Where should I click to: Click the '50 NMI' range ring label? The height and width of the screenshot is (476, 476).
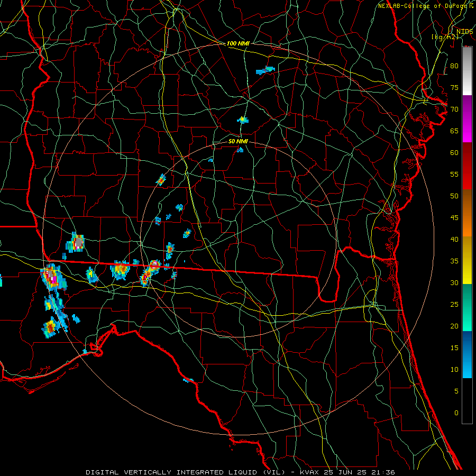tap(238, 141)
